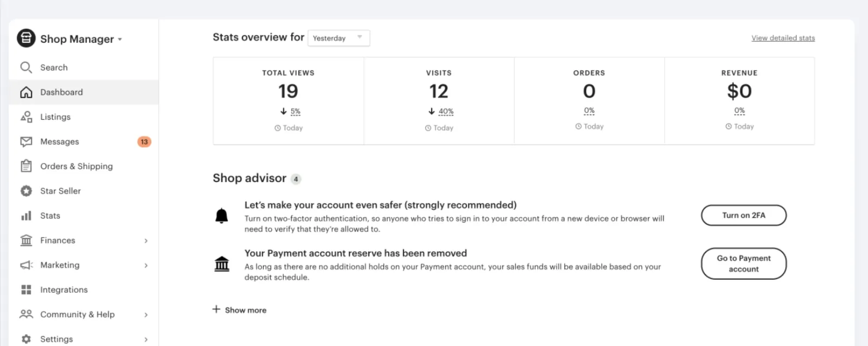Click the Orders value 0

coord(589,91)
